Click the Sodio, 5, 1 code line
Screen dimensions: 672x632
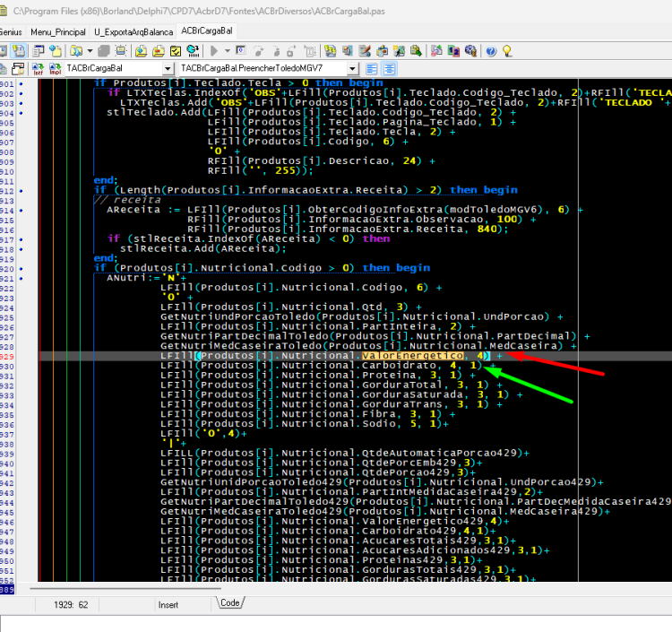(x=305, y=424)
